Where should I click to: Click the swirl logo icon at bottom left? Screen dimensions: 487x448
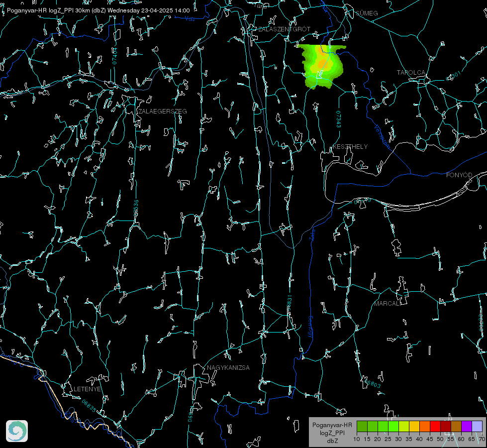(x=17, y=431)
